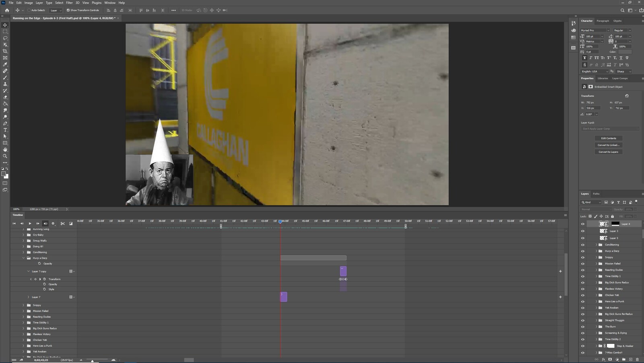
Task: Hide the Chicken Yeti group in Layers panel
Action: tap(582, 295)
